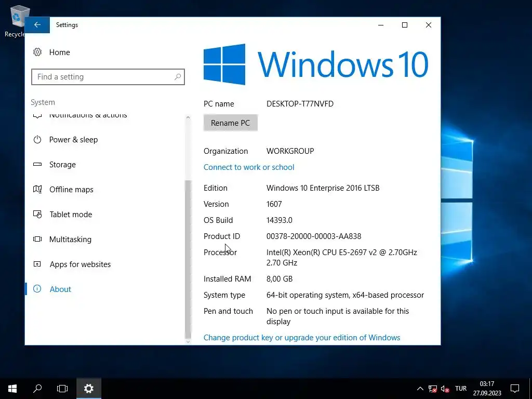Open Home via the gear icon

coord(37,52)
